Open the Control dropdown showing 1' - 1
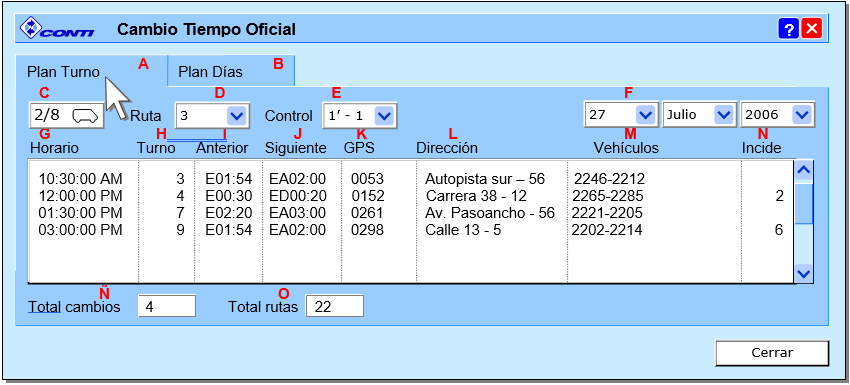This screenshot has height=385, width=850. (x=359, y=115)
